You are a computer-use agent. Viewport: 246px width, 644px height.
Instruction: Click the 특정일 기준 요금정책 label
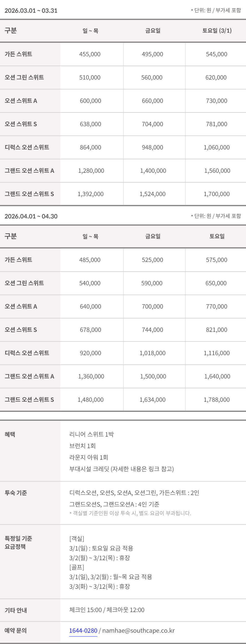click(x=18, y=543)
